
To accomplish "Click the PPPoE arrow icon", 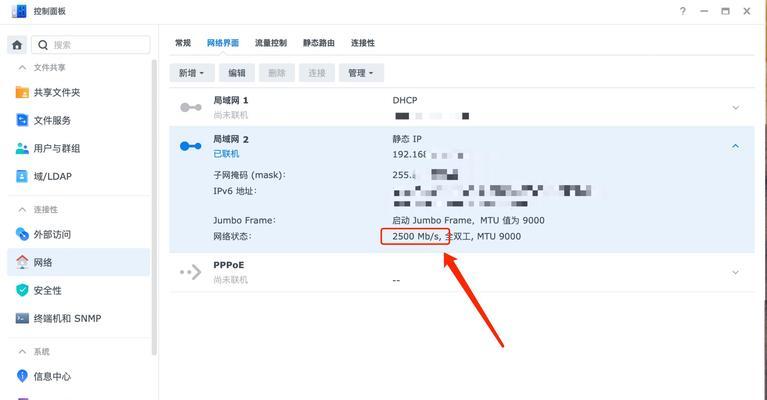I will coord(191,272).
